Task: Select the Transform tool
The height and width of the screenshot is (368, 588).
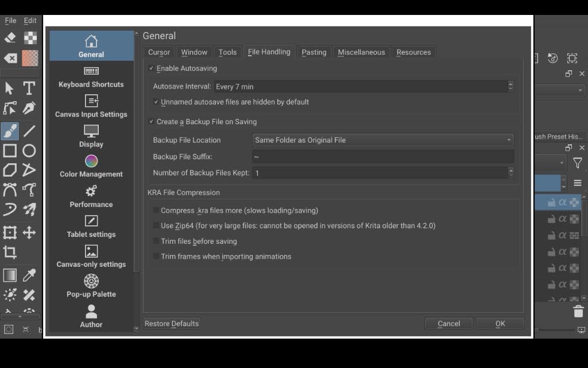Action: click(10, 232)
